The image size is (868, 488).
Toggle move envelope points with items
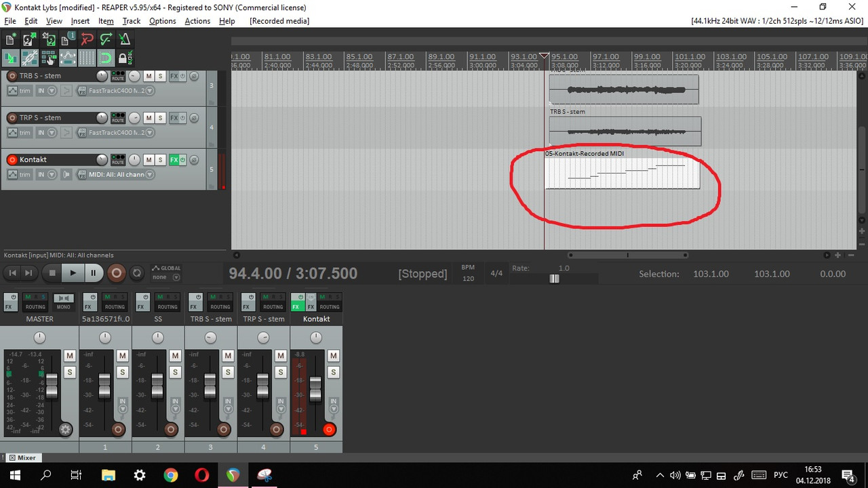tap(68, 58)
